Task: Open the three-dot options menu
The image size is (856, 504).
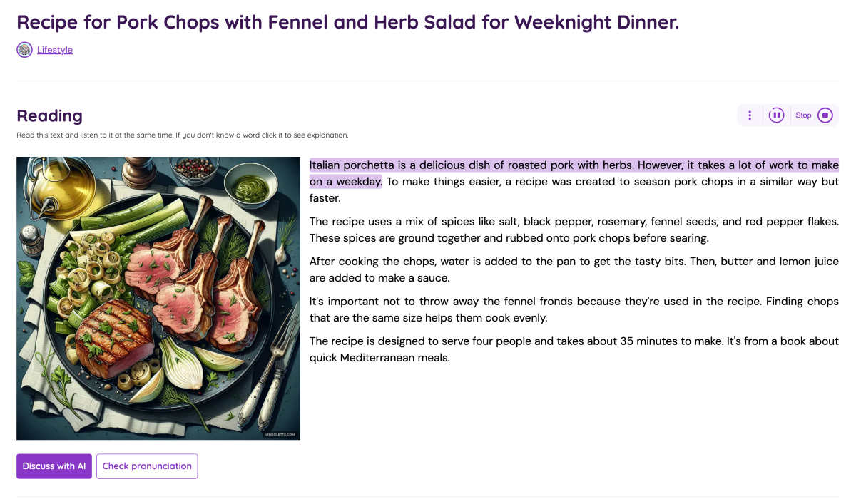Action: pyautogui.click(x=750, y=115)
